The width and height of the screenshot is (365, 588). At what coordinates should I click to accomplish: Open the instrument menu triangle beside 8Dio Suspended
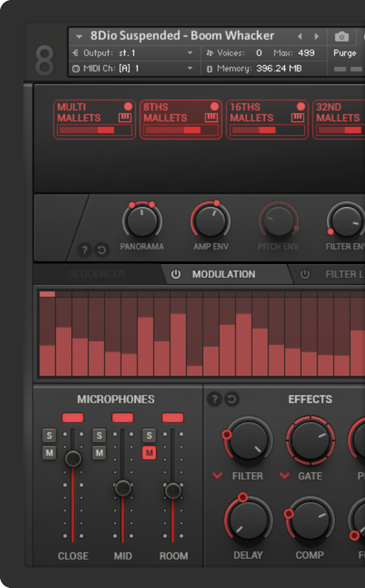pos(79,37)
